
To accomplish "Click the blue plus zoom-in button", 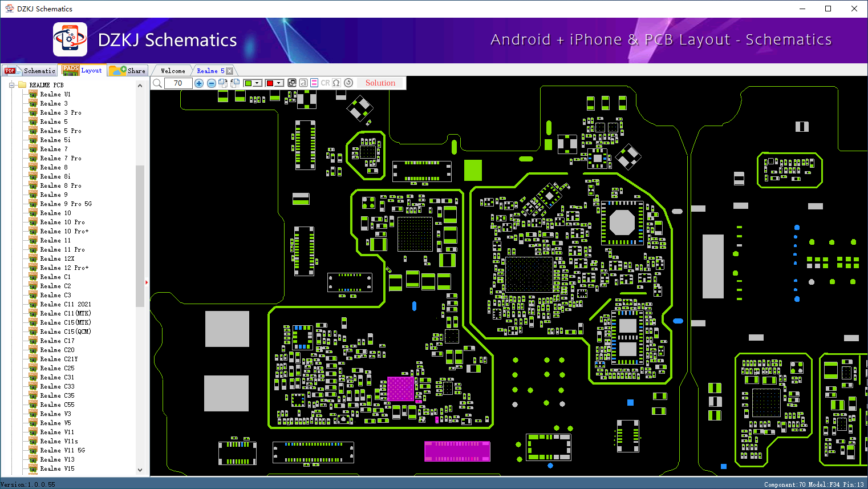I will click(199, 83).
